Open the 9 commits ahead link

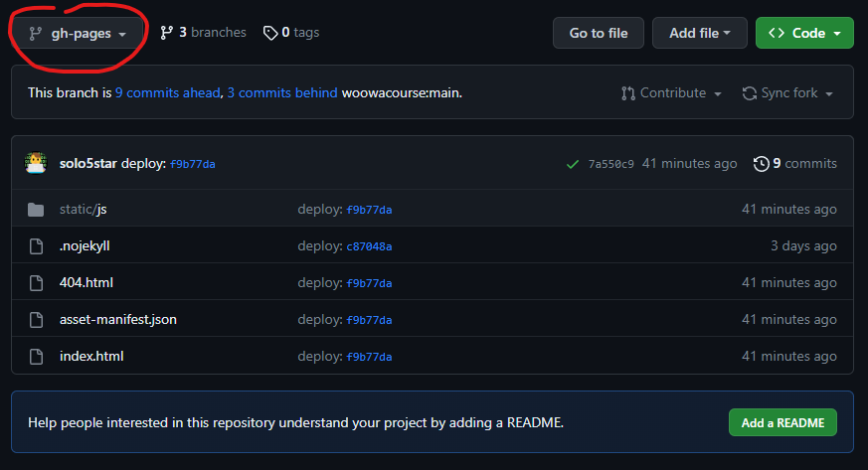(168, 92)
